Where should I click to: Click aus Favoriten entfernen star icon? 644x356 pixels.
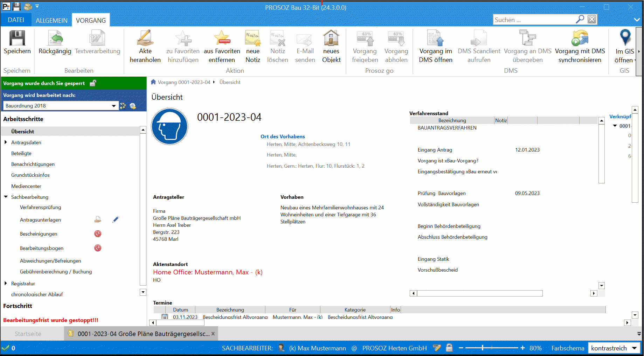point(222,38)
